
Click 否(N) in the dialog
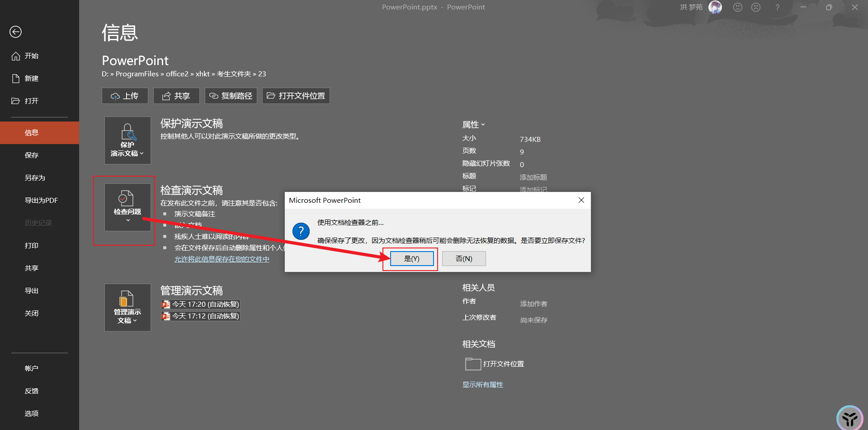tap(464, 259)
